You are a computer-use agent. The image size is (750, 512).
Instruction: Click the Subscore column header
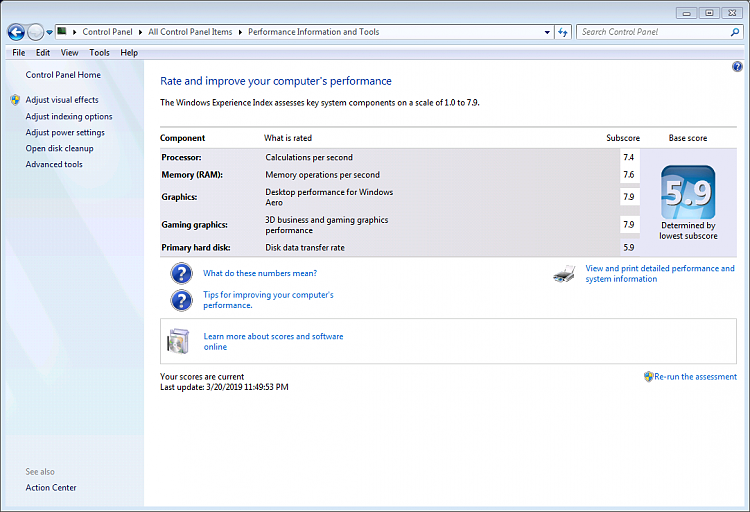(623, 138)
